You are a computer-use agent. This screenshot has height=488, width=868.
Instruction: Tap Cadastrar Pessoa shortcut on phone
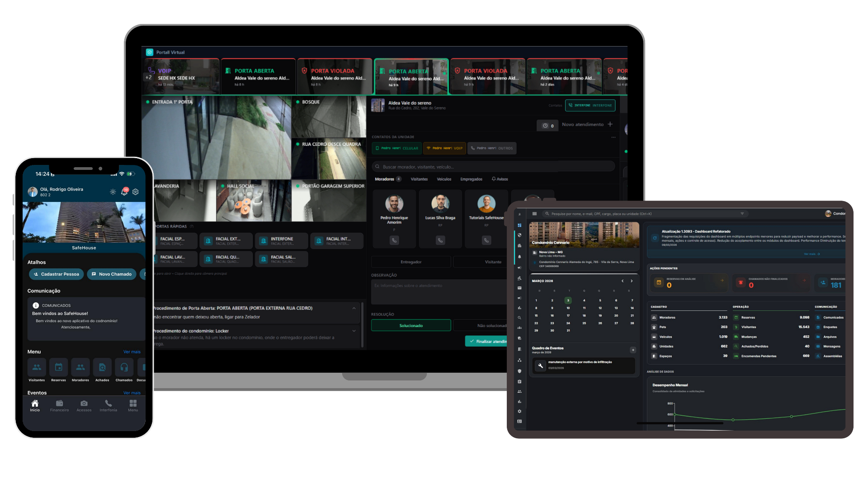click(57, 274)
